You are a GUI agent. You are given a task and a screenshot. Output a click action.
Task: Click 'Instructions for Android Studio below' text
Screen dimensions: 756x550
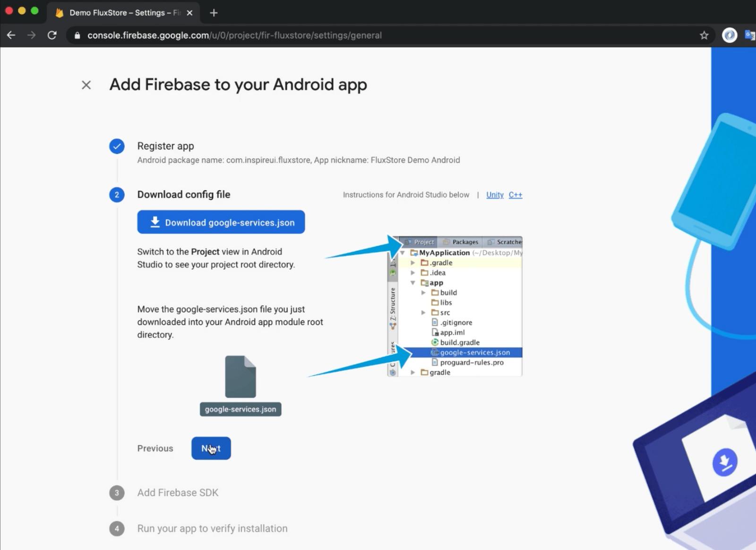pos(406,195)
